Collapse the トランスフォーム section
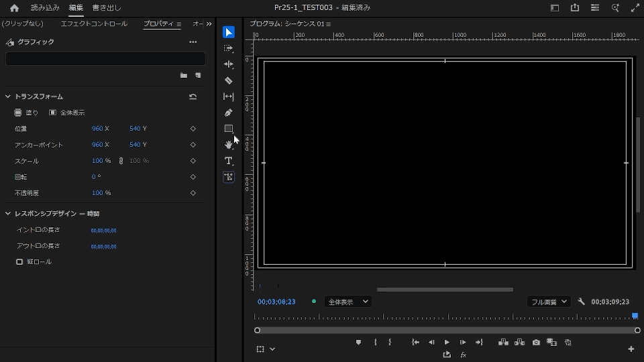Image resolution: width=644 pixels, height=362 pixels. click(8, 97)
